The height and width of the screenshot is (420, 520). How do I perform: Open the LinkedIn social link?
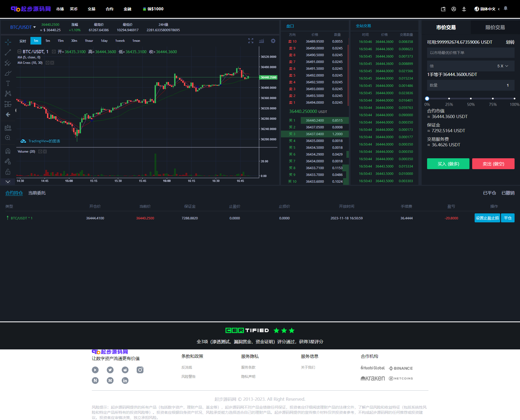(125, 380)
